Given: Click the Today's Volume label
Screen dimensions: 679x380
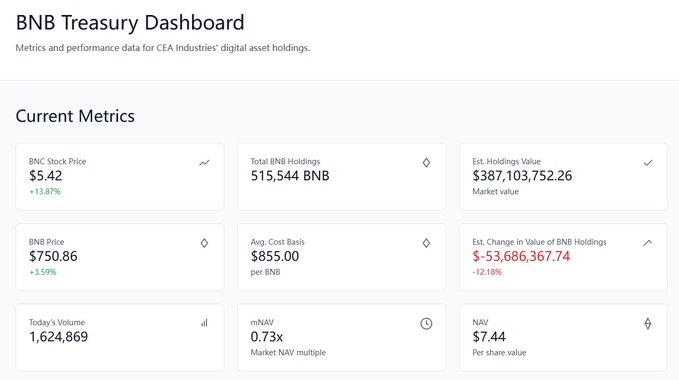Looking at the screenshot, I should point(57,322).
